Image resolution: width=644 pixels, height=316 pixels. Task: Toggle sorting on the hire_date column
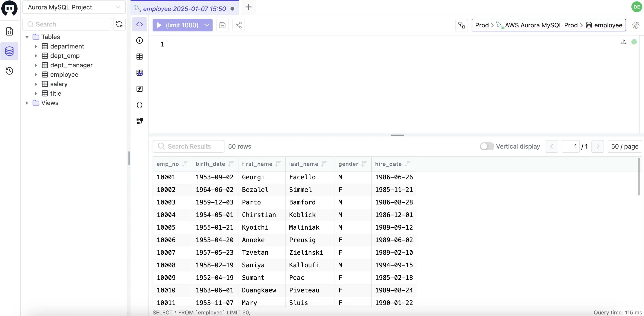[408, 164]
